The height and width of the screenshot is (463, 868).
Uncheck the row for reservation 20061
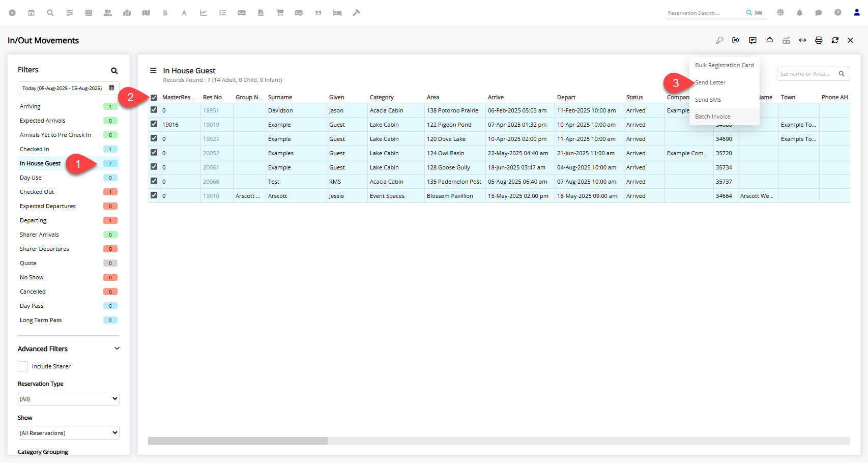154,167
